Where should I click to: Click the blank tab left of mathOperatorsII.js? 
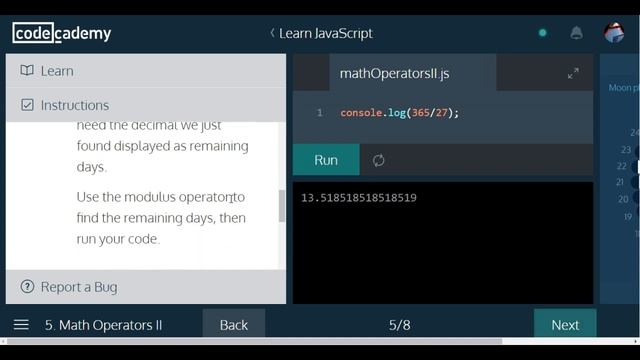pos(311,73)
